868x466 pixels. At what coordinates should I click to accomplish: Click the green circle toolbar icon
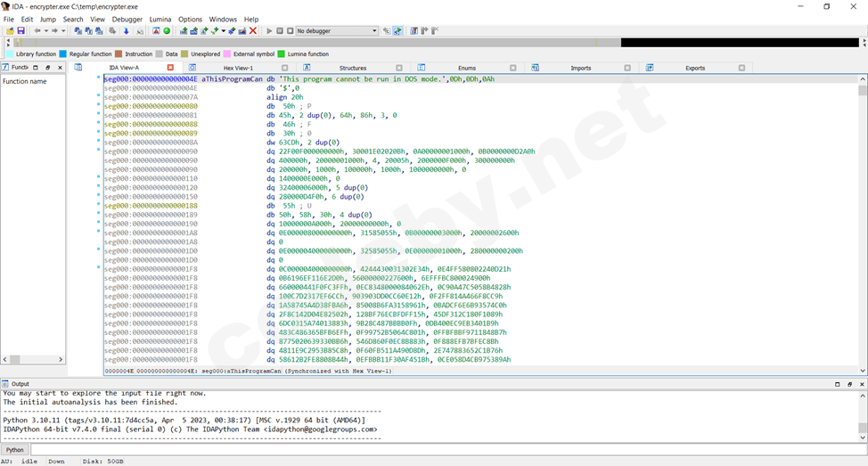pos(167,30)
